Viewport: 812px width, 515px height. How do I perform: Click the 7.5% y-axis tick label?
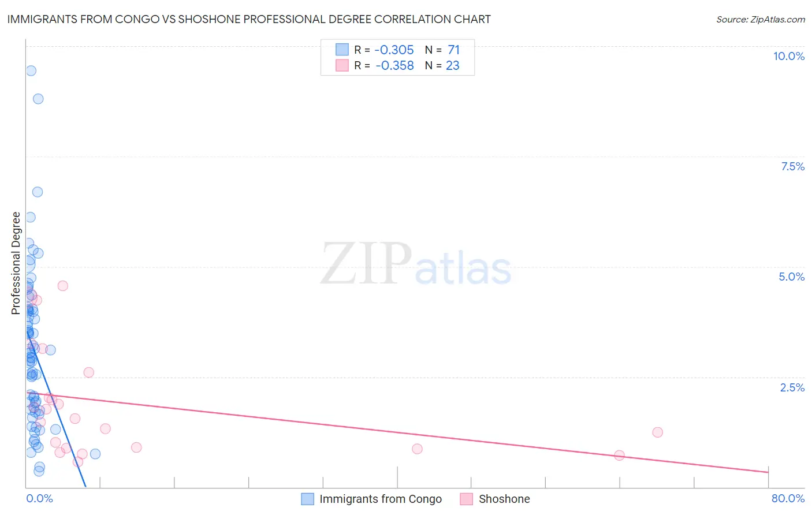coord(792,166)
